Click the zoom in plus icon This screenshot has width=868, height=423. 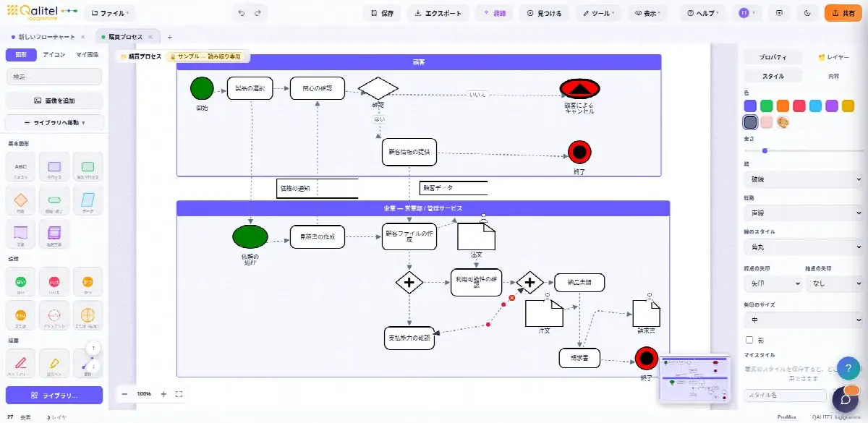(x=163, y=394)
